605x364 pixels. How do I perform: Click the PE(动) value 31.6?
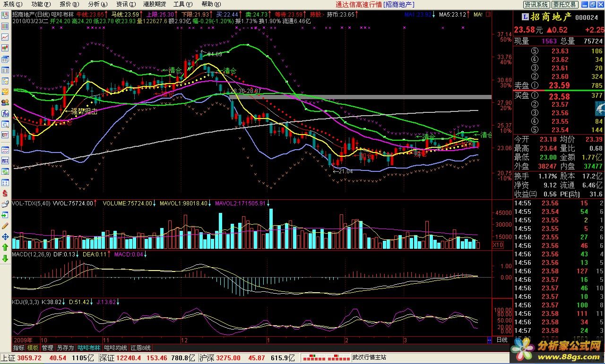point(596,194)
